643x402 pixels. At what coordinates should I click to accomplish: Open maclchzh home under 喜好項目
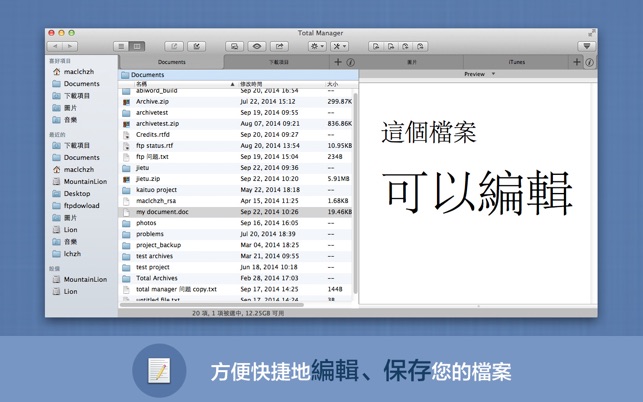pos(73,71)
